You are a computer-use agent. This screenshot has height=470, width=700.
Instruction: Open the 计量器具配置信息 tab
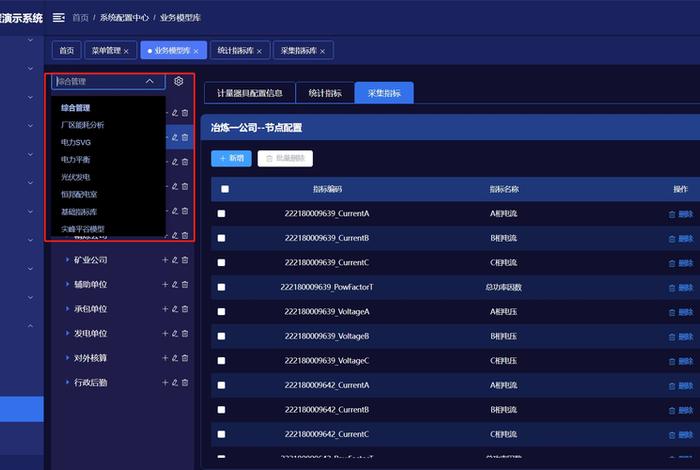coord(250,93)
